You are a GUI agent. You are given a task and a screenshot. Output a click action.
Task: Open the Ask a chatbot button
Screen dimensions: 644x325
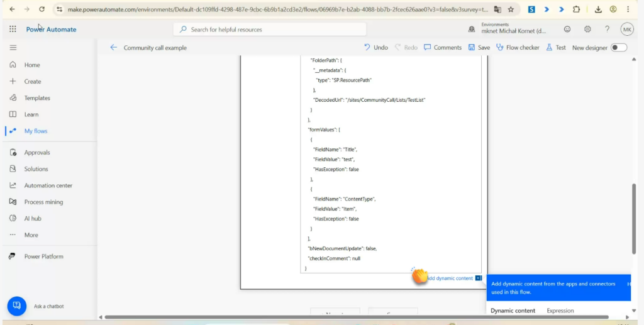(17, 306)
